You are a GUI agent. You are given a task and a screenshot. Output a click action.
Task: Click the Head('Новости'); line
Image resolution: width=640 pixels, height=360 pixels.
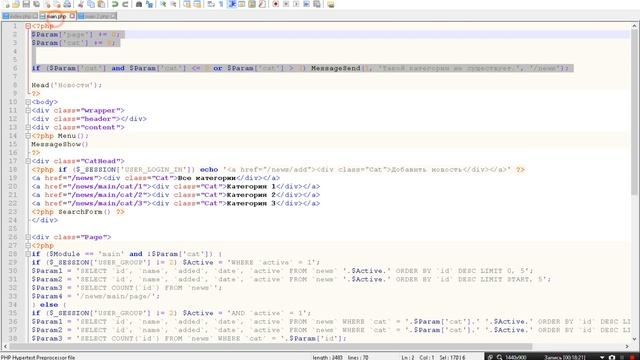pyautogui.click(x=67, y=85)
